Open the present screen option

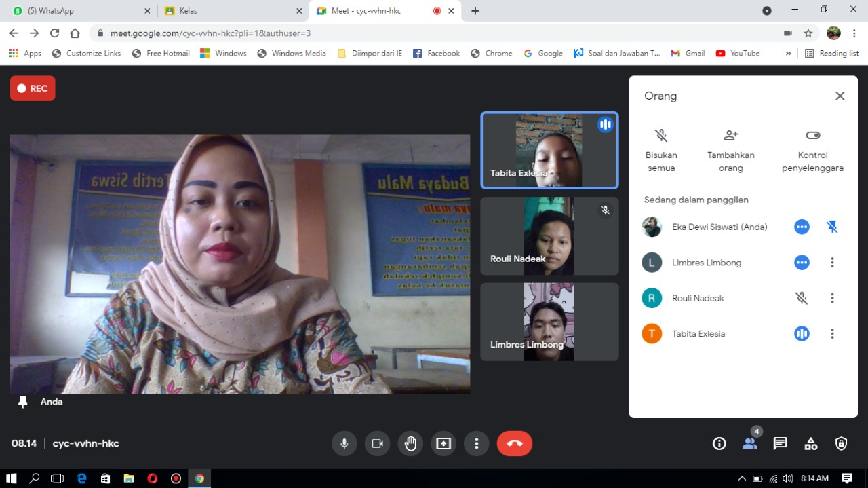click(443, 443)
